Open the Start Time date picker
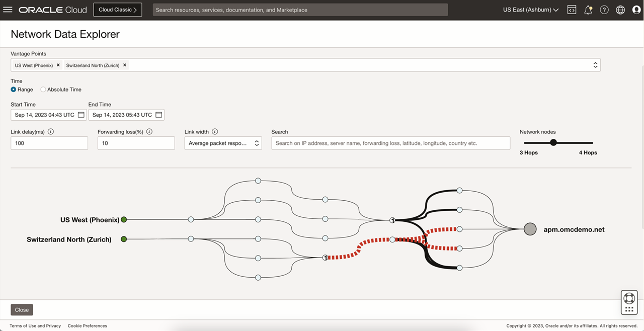This screenshot has width=644, height=331. pos(80,114)
